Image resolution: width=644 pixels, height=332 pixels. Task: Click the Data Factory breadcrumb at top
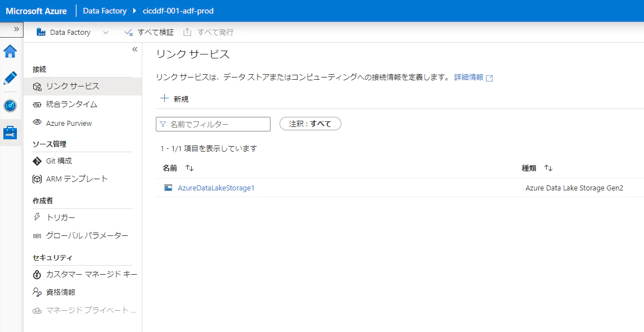pos(105,11)
